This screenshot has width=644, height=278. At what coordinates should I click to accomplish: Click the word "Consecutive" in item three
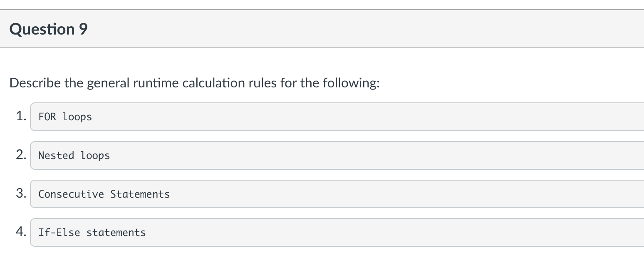pos(71,194)
